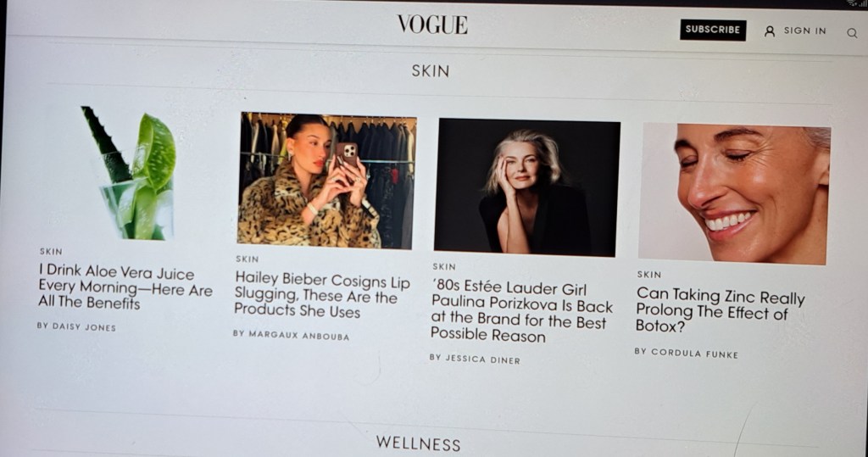Open the 'Hailey Bieber Cosigns Lip Slugging' headline

[x=321, y=295]
